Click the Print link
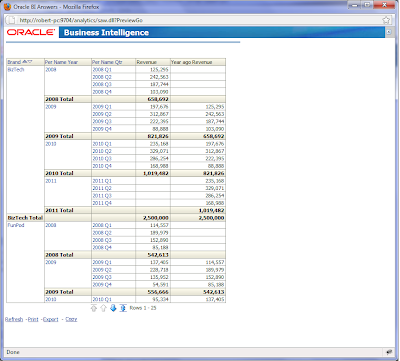This screenshot has height=361, width=400. point(33,319)
